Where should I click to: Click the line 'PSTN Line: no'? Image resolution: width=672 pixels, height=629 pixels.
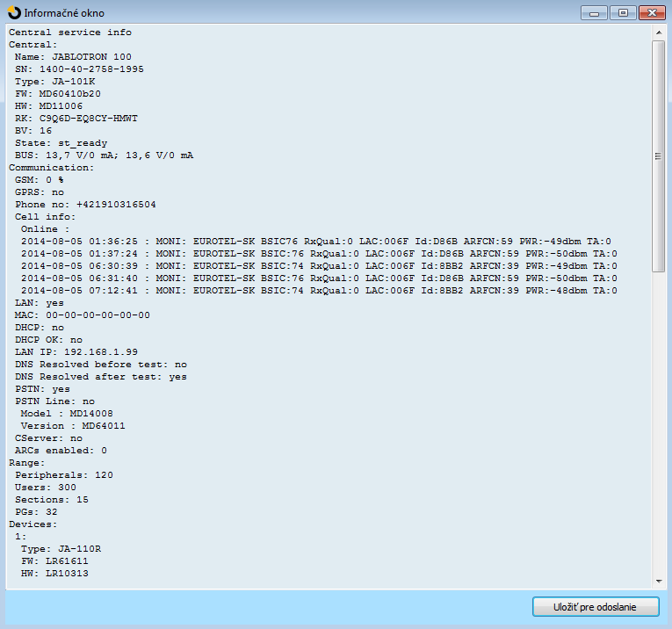[x=54, y=401]
